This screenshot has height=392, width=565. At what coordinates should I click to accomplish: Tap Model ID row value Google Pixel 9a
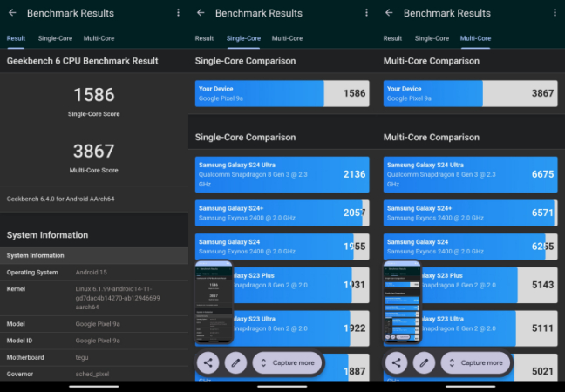click(x=98, y=341)
